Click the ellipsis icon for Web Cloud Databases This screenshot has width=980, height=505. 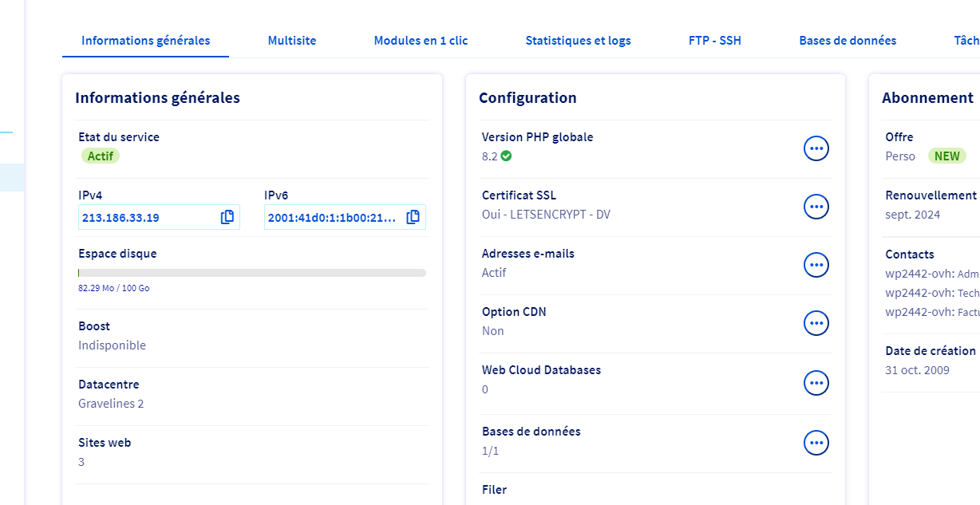816,383
